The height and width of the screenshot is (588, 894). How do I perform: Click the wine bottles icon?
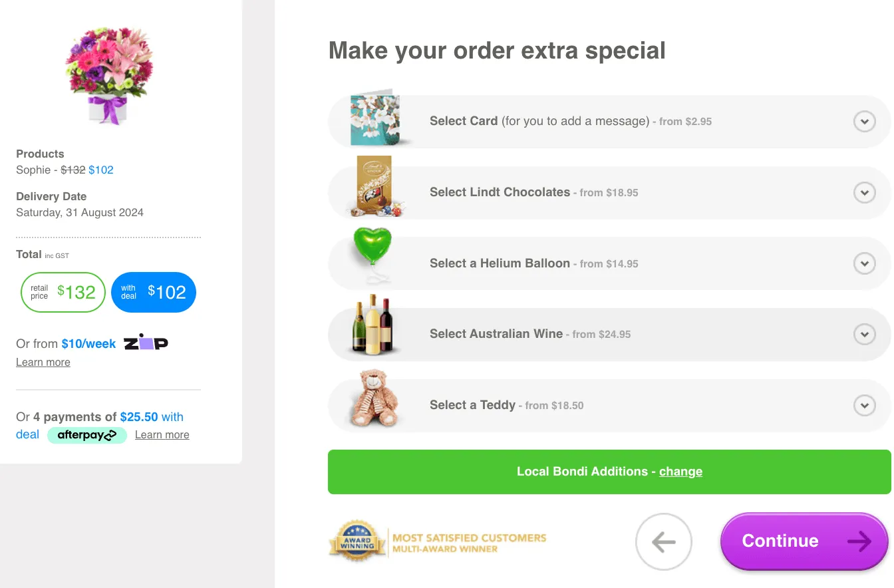tap(373, 325)
